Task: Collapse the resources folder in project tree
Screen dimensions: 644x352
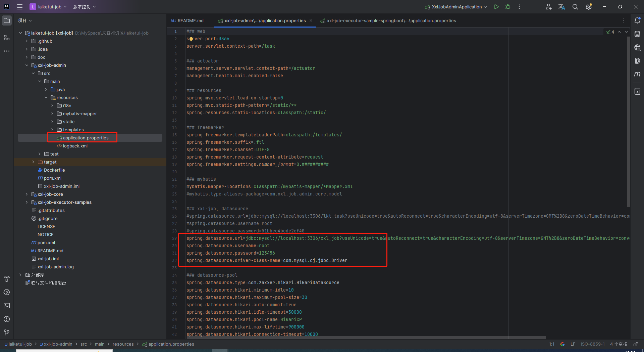Action: (x=46, y=97)
